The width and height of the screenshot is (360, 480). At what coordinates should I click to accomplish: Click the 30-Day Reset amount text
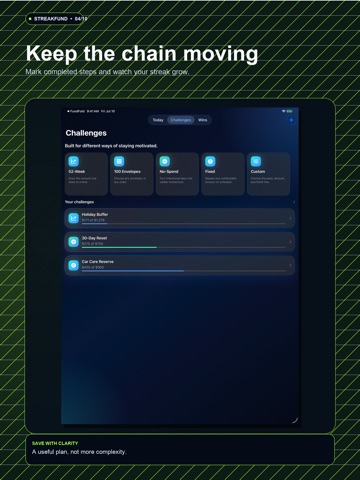(x=92, y=244)
